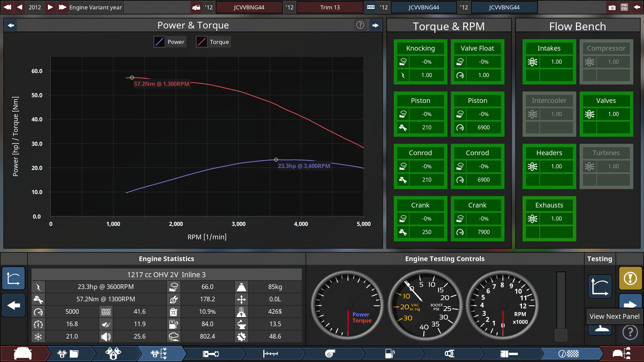The width and height of the screenshot is (644, 362).
Task: Open the exhaust tab in bottom bar
Action: tap(509, 354)
